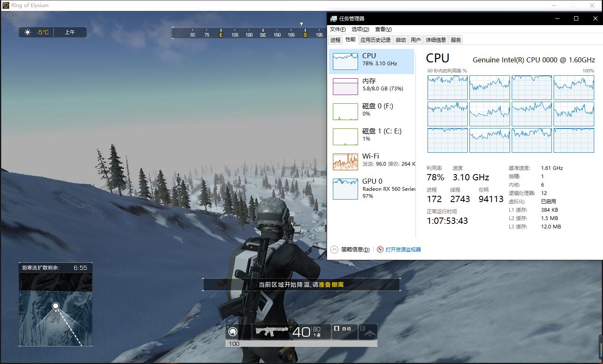Switch to the 进程 tab
603x364 pixels.
point(335,40)
